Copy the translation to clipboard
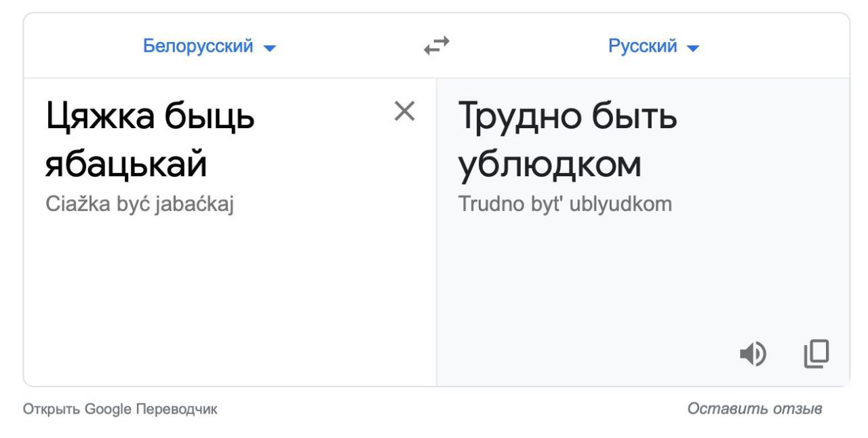 pos(816,353)
